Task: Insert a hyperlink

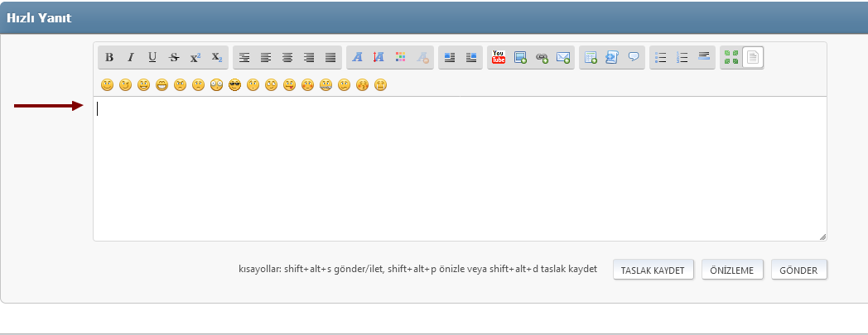Action: 542,57
